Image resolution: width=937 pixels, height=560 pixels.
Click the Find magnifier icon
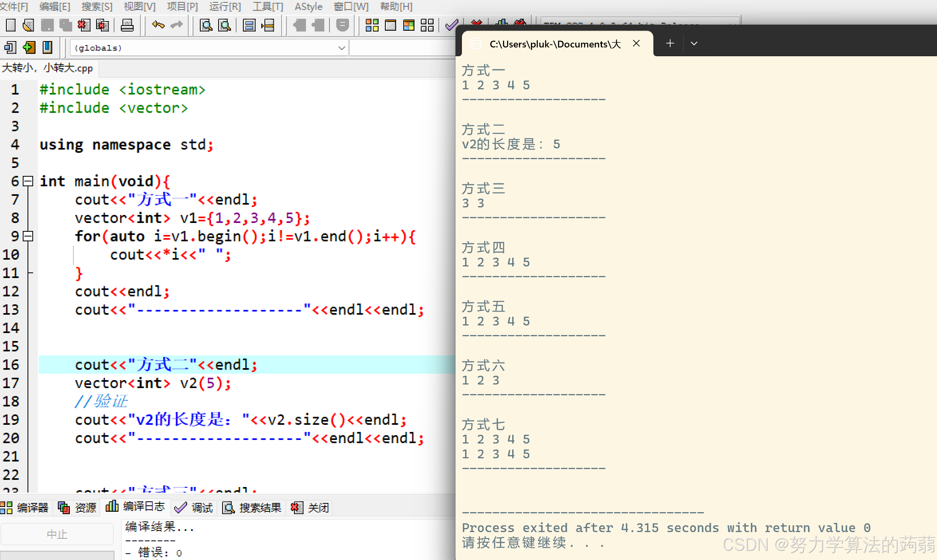click(206, 25)
